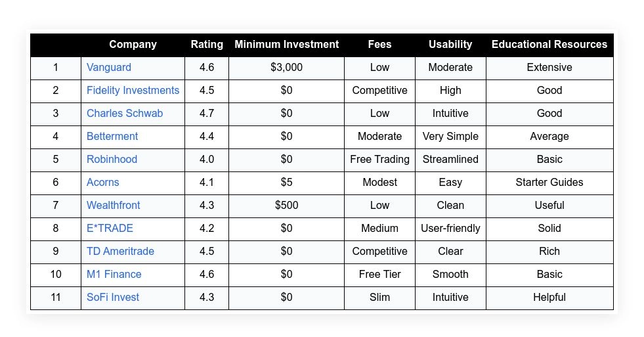Viewport: 644px width, 337px height.
Task: Click the $3,000 minimum investment cell
Action: tap(286, 68)
